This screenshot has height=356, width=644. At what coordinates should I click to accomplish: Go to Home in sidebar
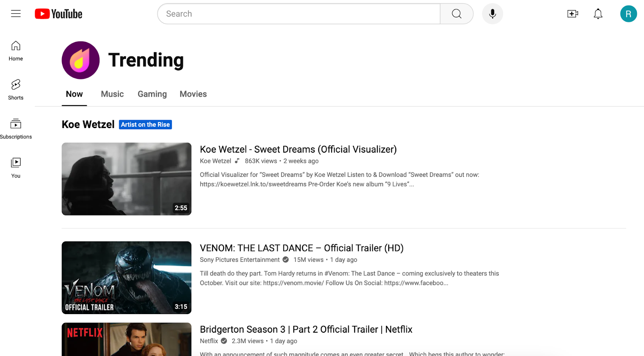coord(16,51)
